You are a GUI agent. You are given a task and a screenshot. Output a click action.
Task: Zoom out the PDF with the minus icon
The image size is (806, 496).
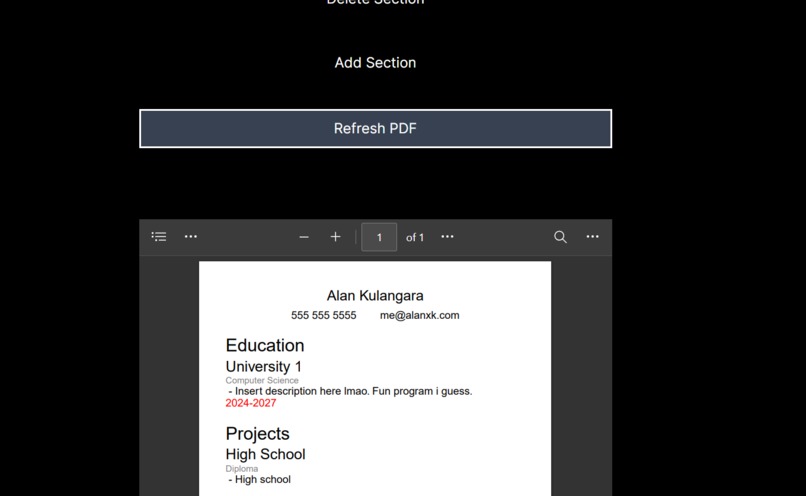click(x=304, y=237)
